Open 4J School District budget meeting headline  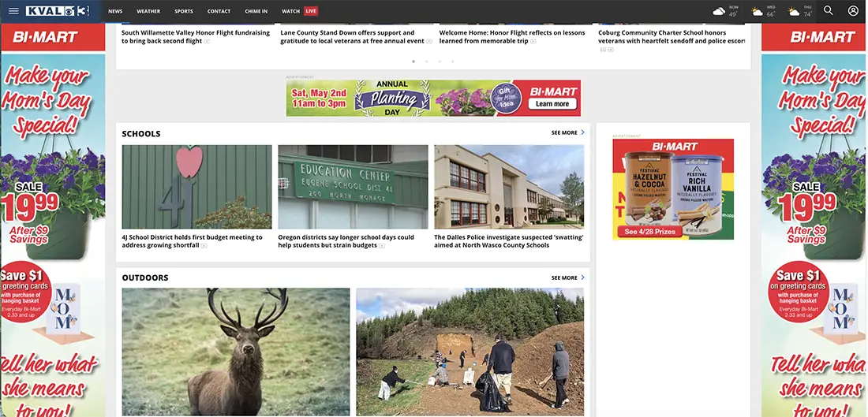(x=192, y=241)
